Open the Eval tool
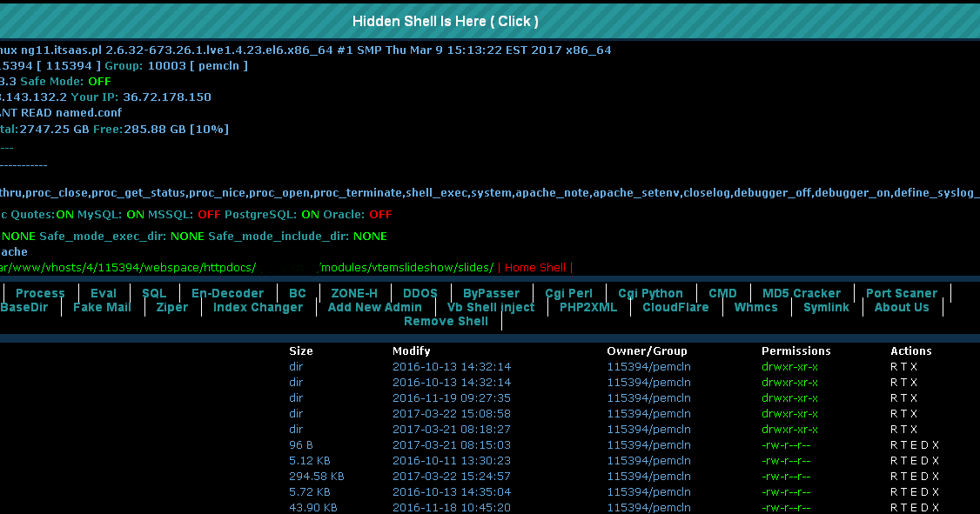The width and height of the screenshot is (980, 514). click(104, 293)
